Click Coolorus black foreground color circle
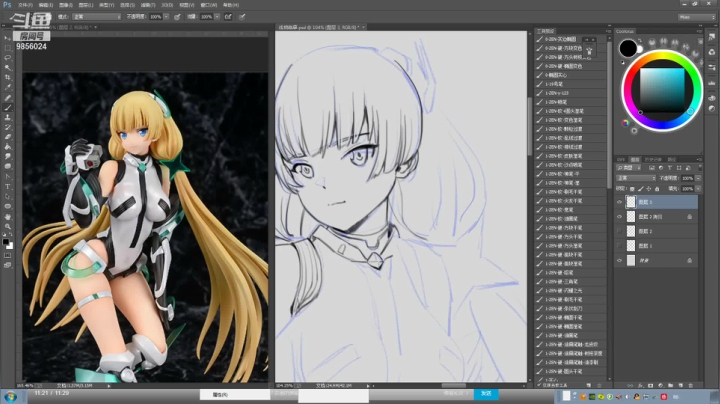720x404 pixels. 628,48
